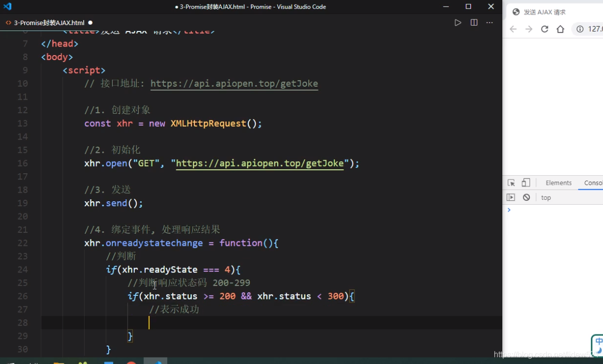Toggle the DevTools device toolbar

[x=525, y=183]
